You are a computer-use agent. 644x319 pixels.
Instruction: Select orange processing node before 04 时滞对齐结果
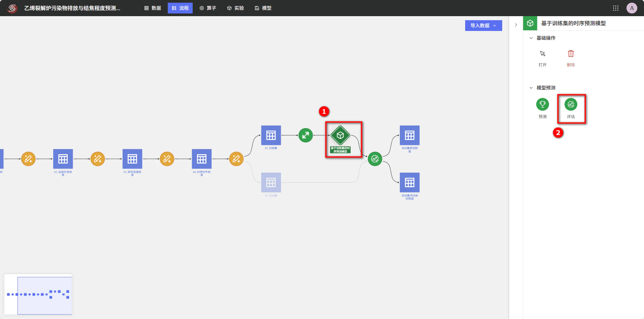pos(167,159)
